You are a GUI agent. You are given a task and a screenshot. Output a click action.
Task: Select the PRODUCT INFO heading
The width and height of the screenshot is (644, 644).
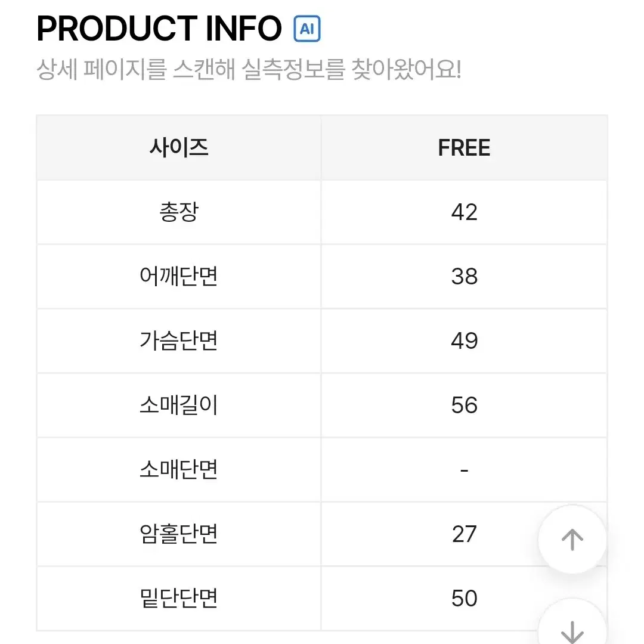159,29
